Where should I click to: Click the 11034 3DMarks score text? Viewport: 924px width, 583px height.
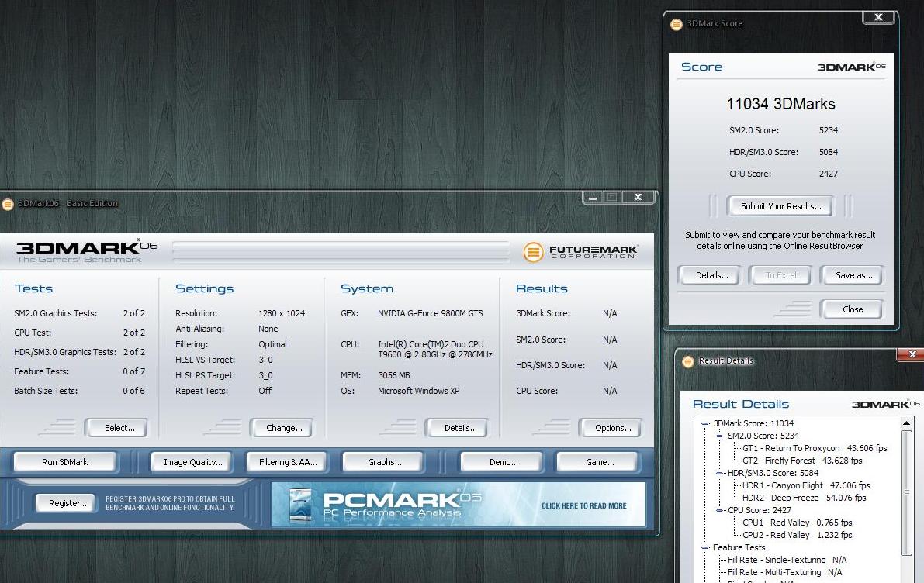click(780, 104)
